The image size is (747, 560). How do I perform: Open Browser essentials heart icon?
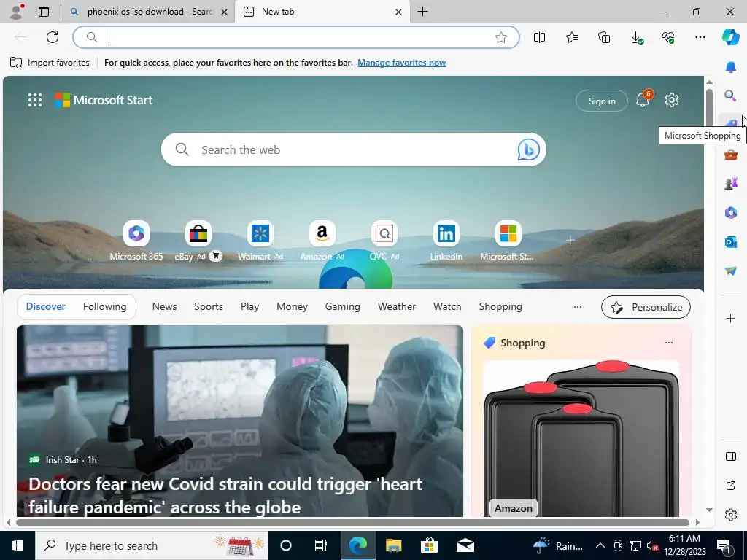coord(668,37)
